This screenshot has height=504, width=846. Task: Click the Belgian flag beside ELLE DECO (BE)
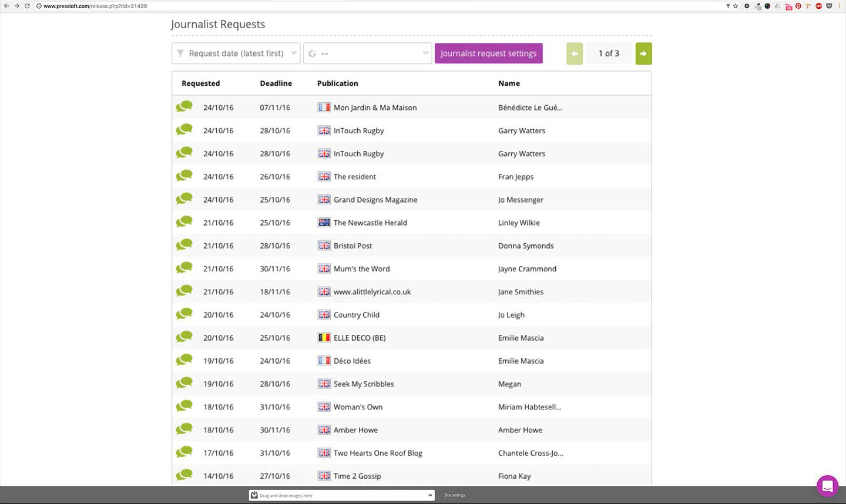pyautogui.click(x=324, y=338)
